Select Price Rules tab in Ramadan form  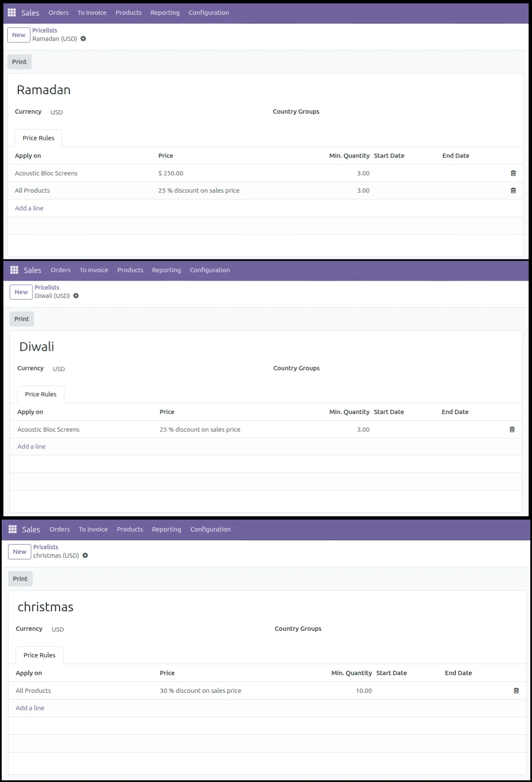click(x=38, y=138)
